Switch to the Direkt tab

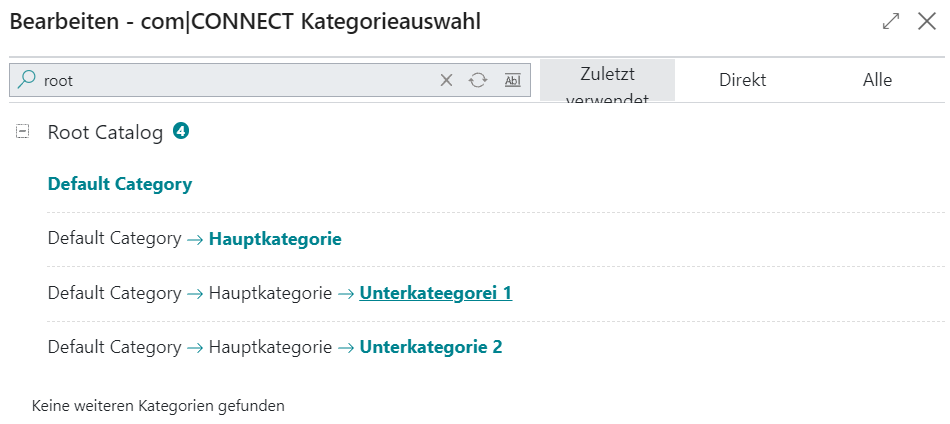click(x=743, y=80)
